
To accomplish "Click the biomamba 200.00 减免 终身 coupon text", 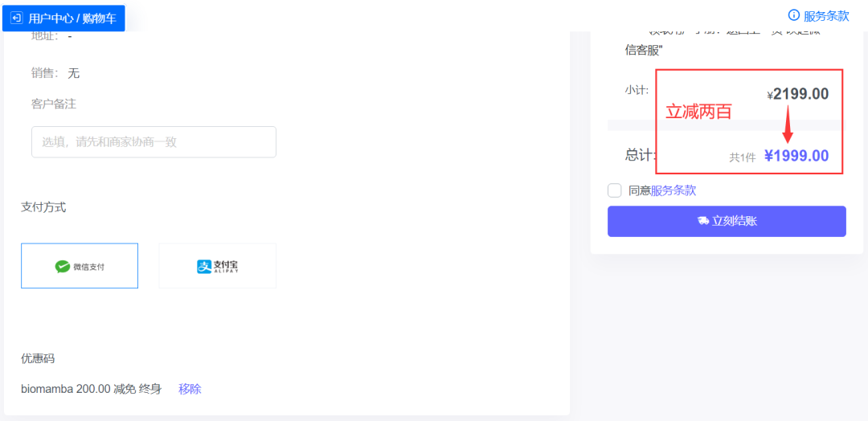I will (92, 389).
